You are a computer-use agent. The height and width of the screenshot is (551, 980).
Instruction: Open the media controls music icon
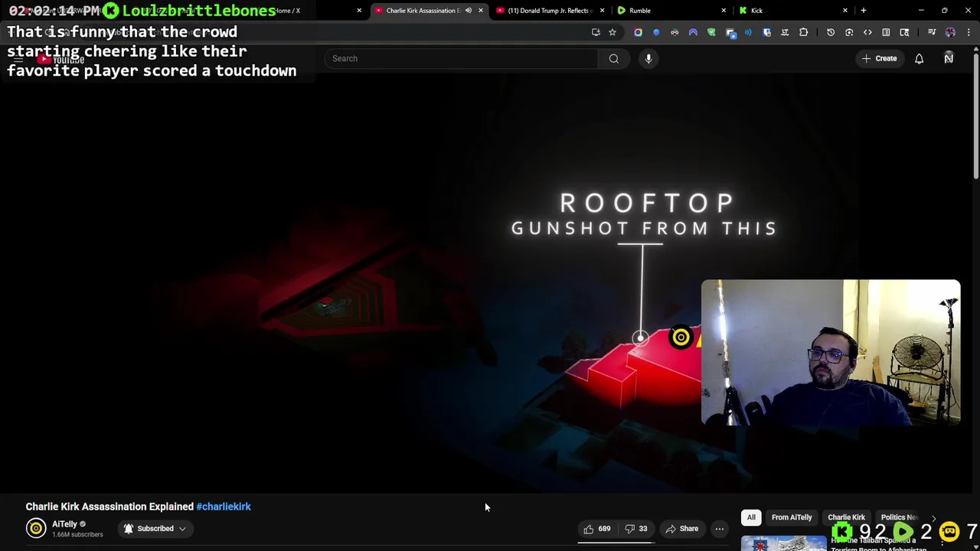[932, 32]
